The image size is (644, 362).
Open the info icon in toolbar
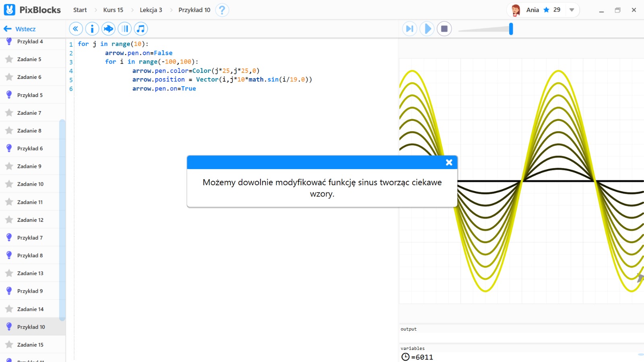click(x=92, y=29)
